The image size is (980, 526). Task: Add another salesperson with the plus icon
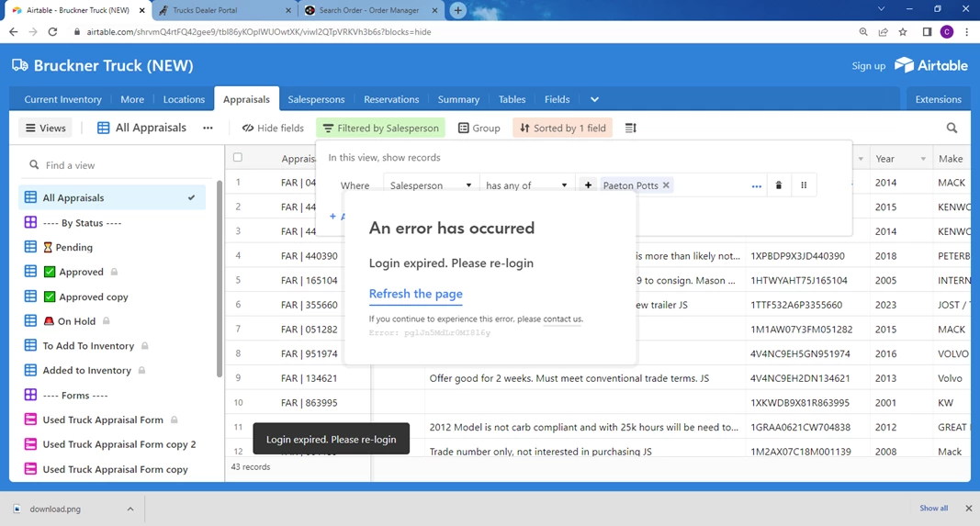point(588,185)
